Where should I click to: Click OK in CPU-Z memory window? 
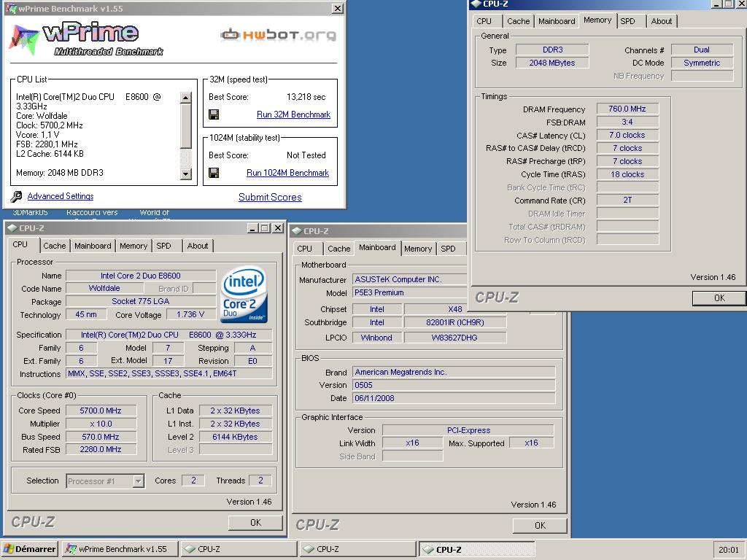[x=719, y=297]
